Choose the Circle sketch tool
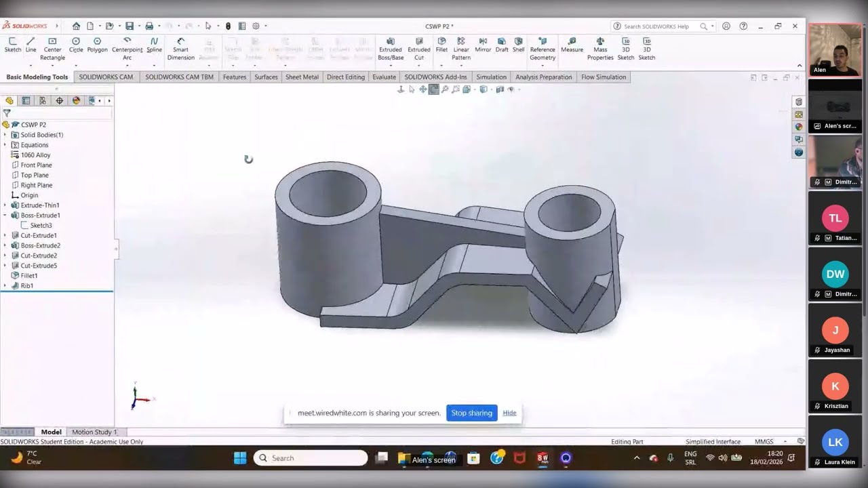Screen dimensions: 868x488 [x=76, y=45]
